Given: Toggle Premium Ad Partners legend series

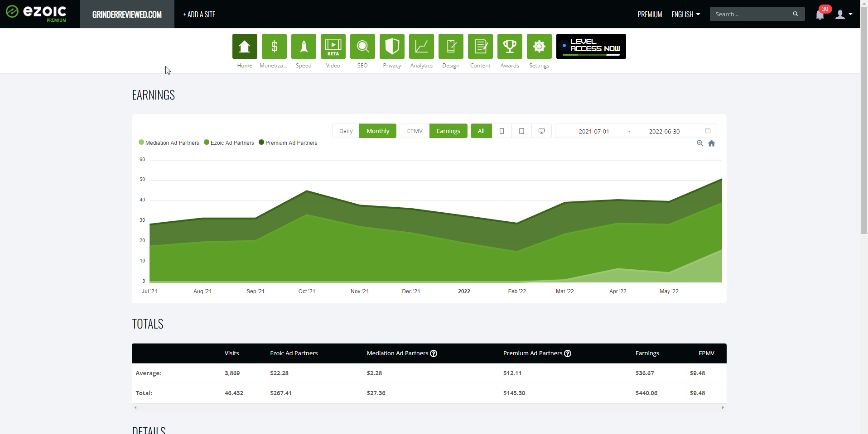Looking at the screenshot, I should tap(288, 143).
